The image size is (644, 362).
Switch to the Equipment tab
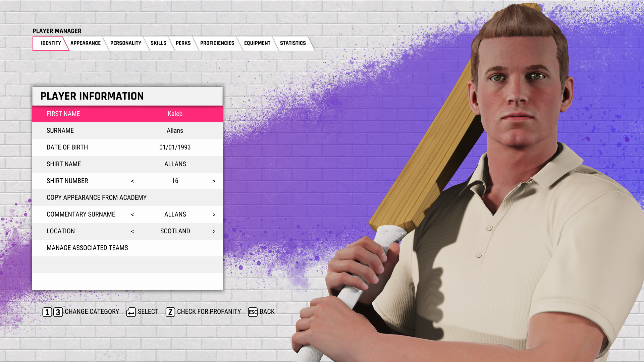[257, 43]
